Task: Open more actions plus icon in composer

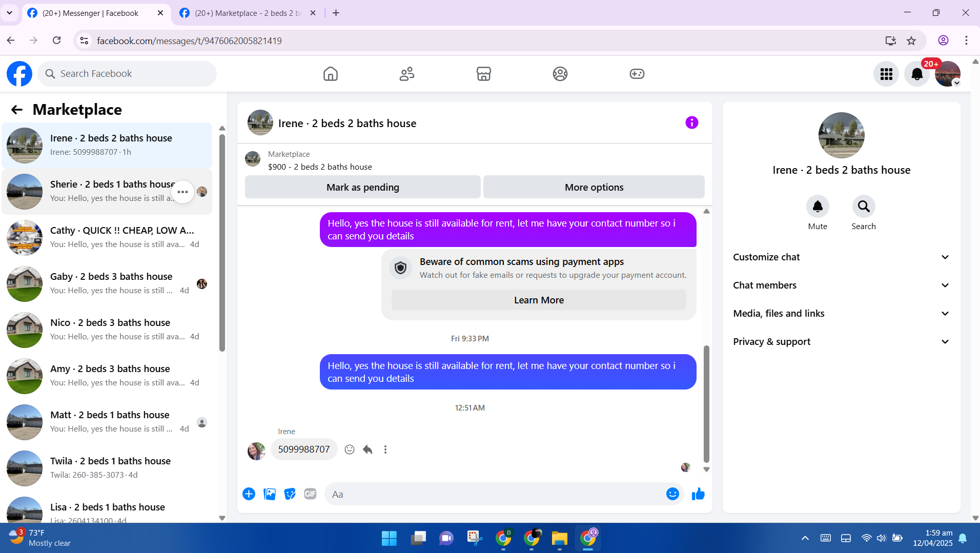Action: (249, 494)
